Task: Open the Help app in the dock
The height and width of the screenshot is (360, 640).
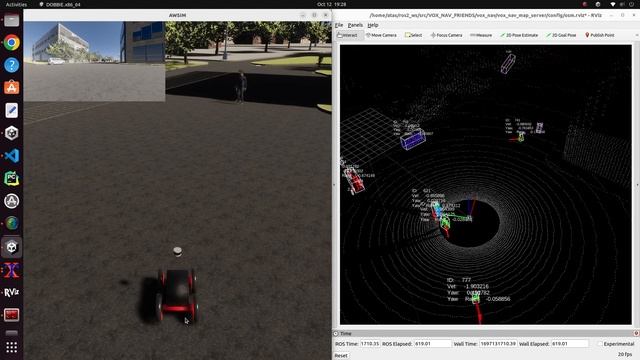Action: [11, 65]
